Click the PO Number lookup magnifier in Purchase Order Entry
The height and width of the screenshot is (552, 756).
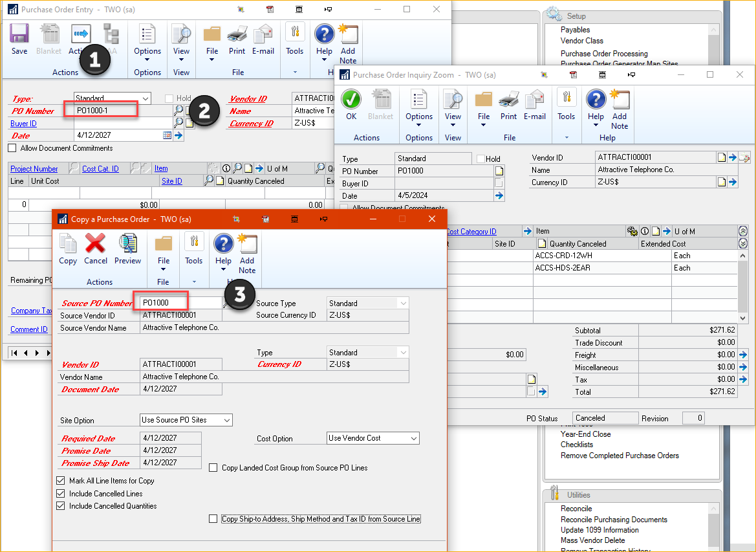178,111
